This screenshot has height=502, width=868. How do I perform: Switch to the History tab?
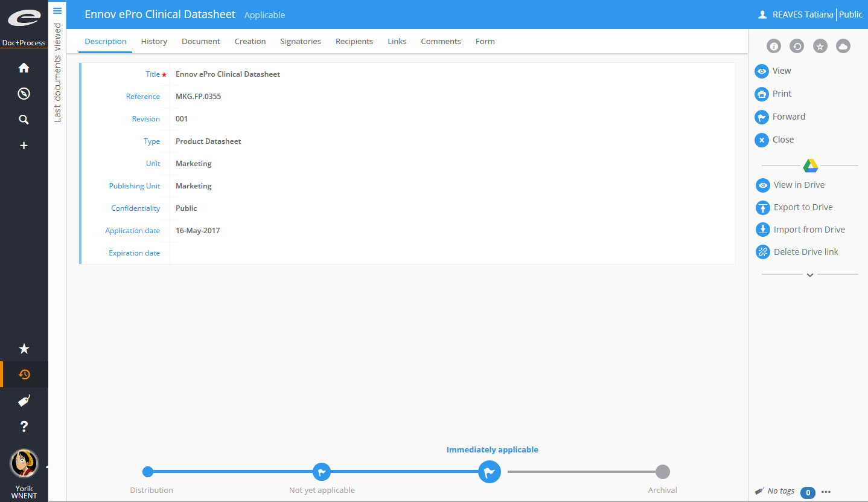click(x=154, y=42)
